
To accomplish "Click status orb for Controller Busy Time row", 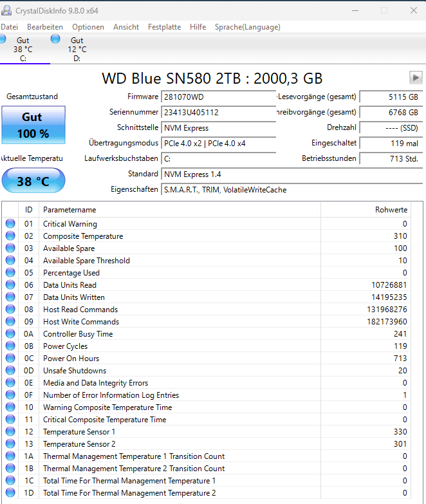I will pos(10,333).
